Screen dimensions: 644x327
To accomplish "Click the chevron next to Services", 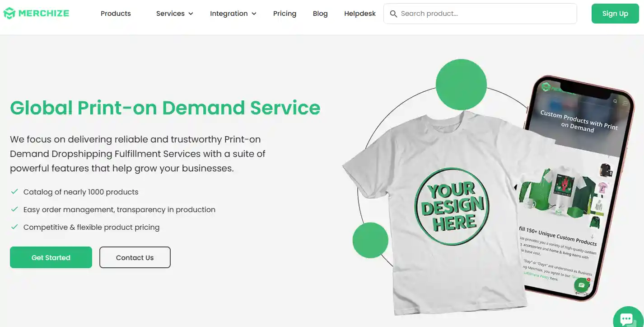I will (191, 14).
